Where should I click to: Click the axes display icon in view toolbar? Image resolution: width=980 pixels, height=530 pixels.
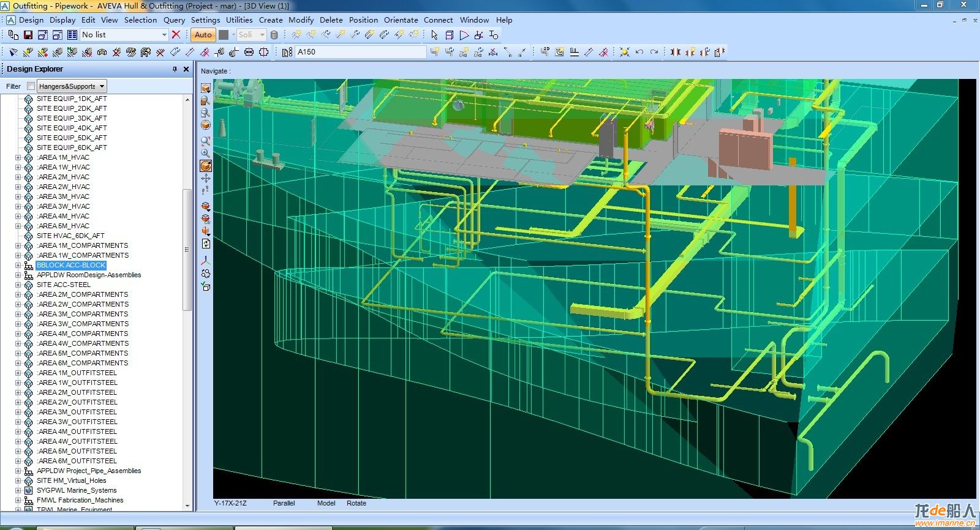click(x=206, y=261)
